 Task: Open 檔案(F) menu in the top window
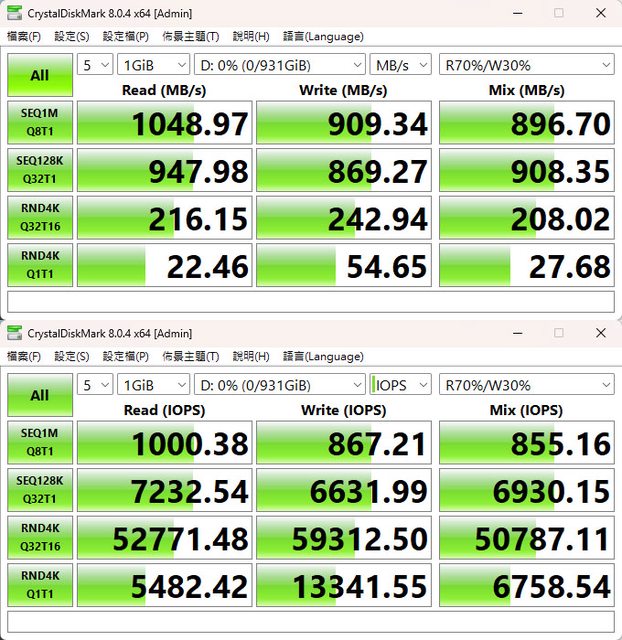pyautogui.click(x=24, y=36)
